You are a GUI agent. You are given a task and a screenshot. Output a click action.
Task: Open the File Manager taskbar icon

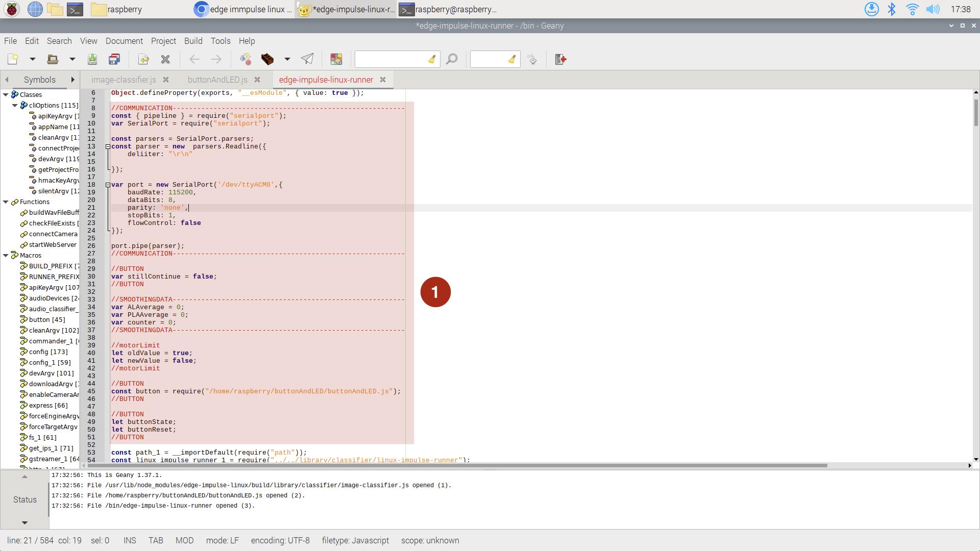[x=55, y=9]
